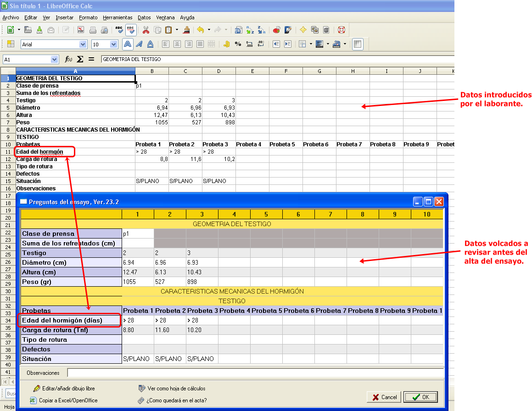
Task: Click the Sort Ascending icon
Action: 250,30
